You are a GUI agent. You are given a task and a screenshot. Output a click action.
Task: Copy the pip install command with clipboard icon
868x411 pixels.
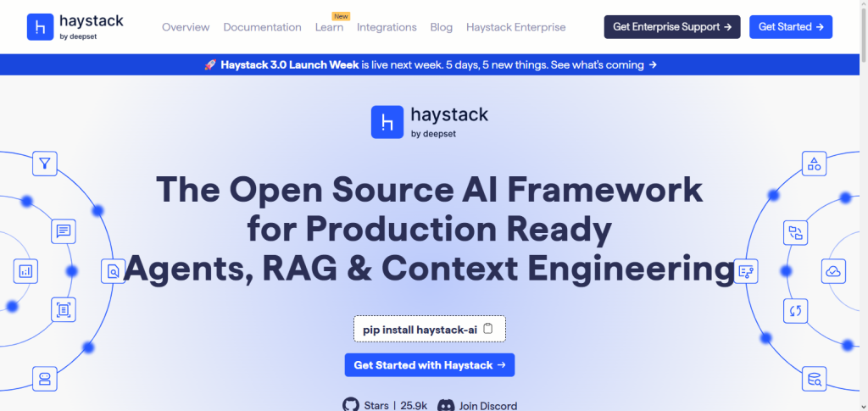pyautogui.click(x=487, y=329)
